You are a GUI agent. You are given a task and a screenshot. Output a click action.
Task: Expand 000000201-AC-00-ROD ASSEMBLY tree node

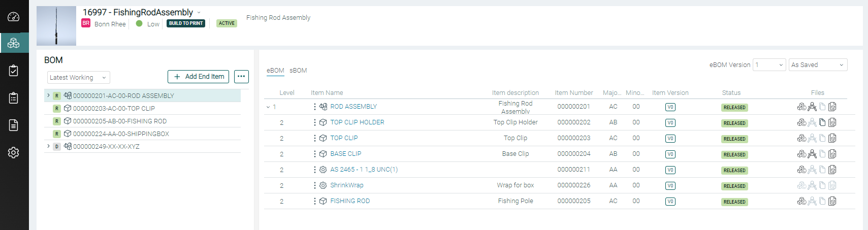(49, 95)
